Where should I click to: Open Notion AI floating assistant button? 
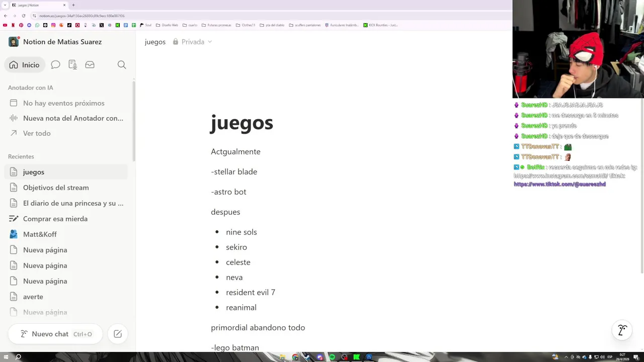622,330
